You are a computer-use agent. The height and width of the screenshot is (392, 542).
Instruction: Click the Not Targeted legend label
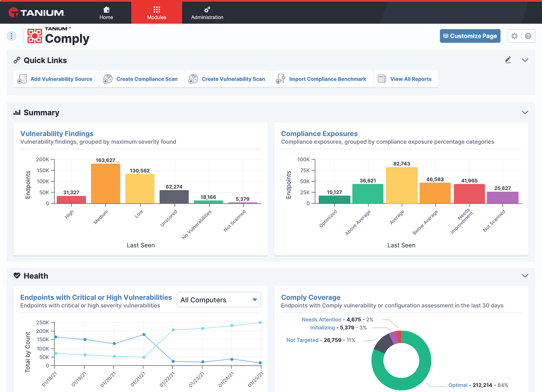pos(302,340)
